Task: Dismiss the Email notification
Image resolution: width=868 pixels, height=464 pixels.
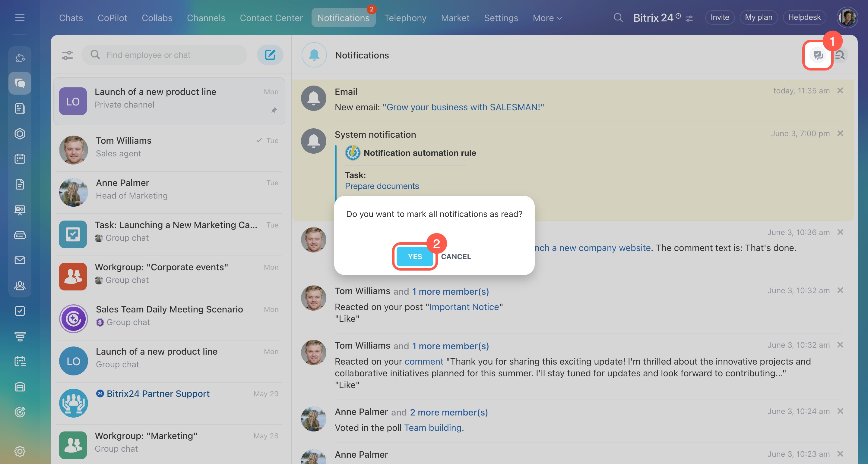Action: point(840,91)
